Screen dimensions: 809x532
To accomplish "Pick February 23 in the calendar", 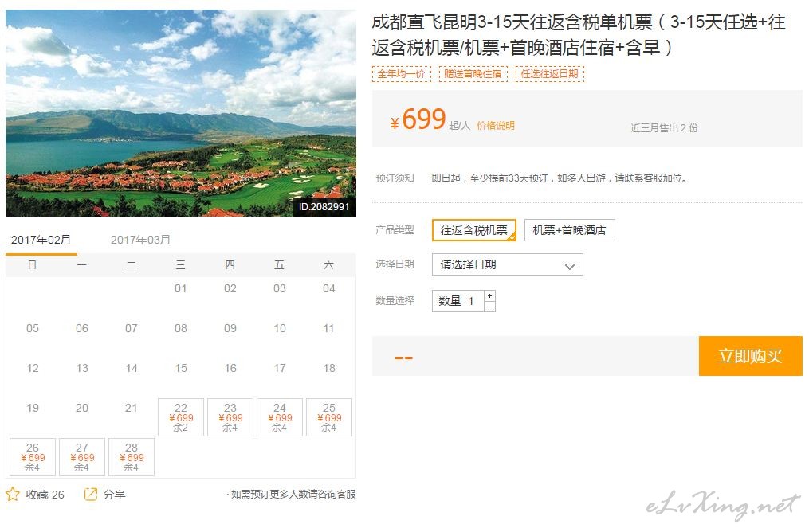I will tap(230, 417).
